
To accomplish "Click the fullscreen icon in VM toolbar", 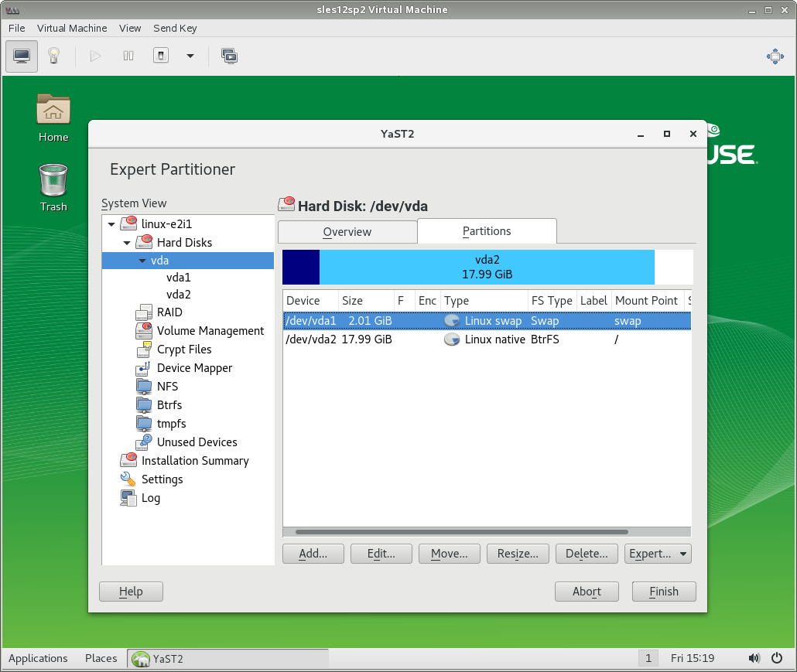I will tap(774, 56).
